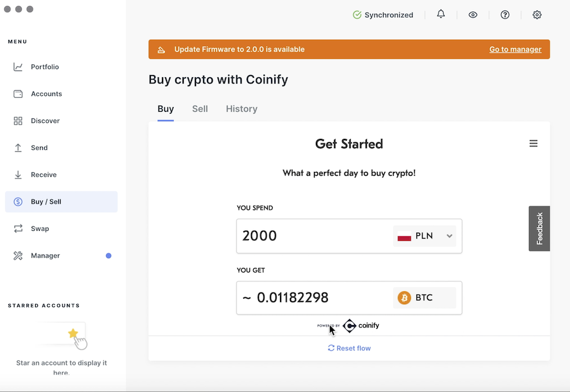The width and height of the screenshot is (570, 392).
Task: Select Receive in the sidebar
Action: click(x=61, y=175)
